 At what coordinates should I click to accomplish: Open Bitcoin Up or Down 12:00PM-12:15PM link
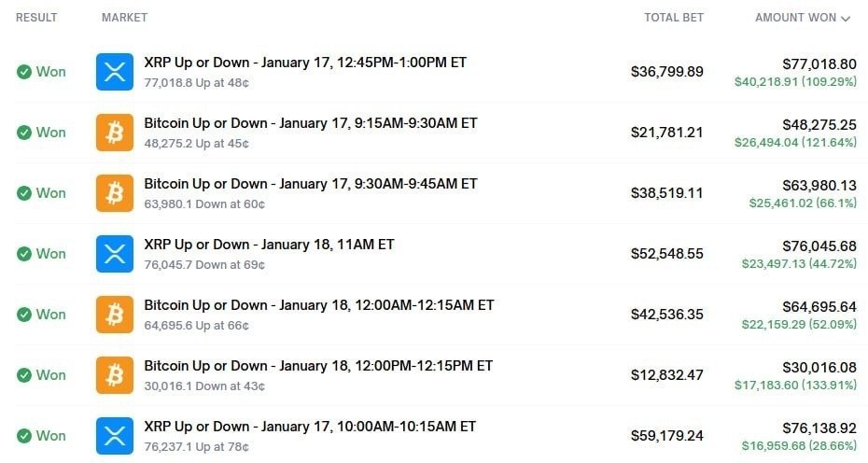317,366
